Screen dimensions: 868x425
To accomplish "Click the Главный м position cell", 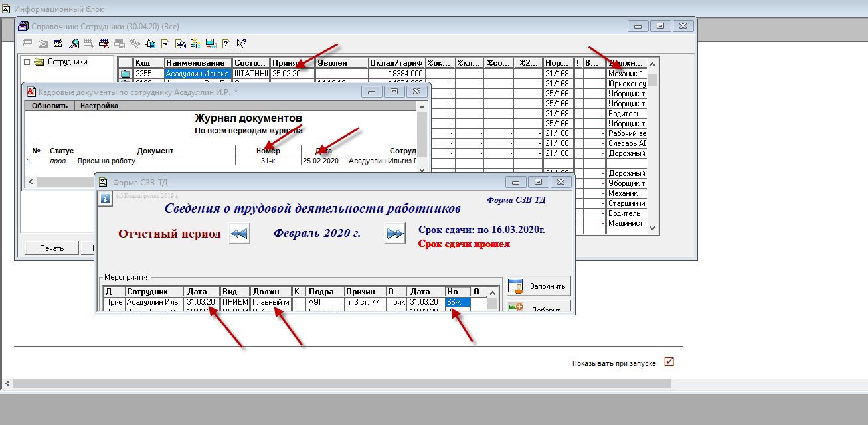I will [x=271, y=302].
